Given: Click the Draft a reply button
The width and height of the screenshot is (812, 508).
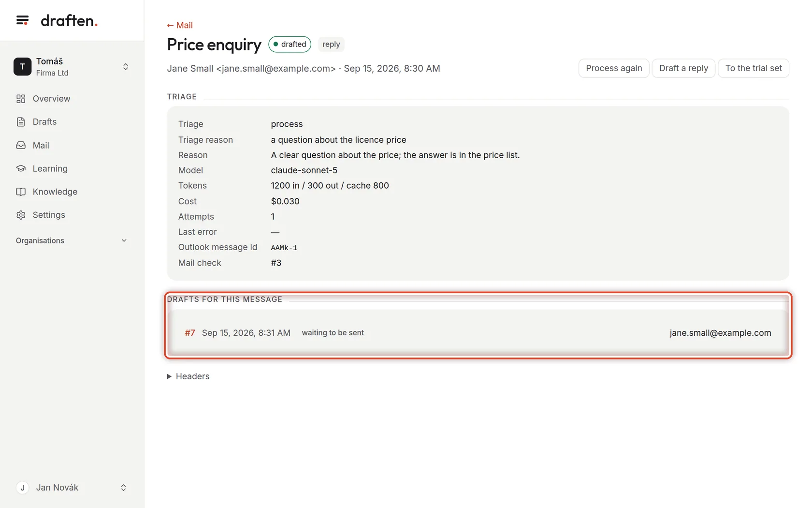Looking at the screenshot, I should (683, 68).
